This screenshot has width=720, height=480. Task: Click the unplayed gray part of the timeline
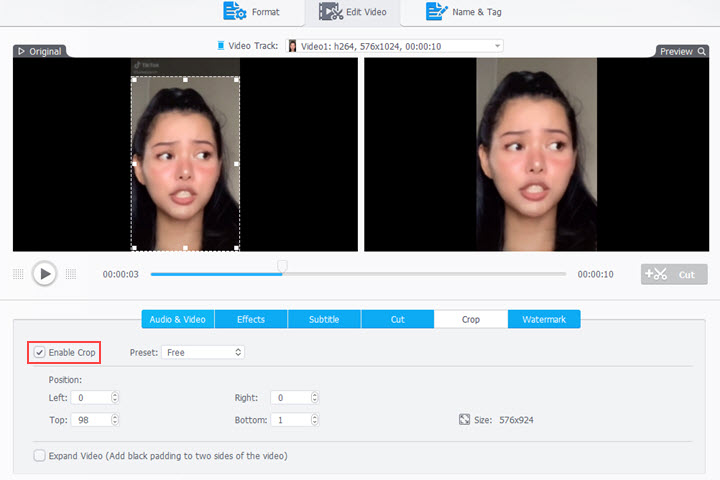[x=424, y=274]
